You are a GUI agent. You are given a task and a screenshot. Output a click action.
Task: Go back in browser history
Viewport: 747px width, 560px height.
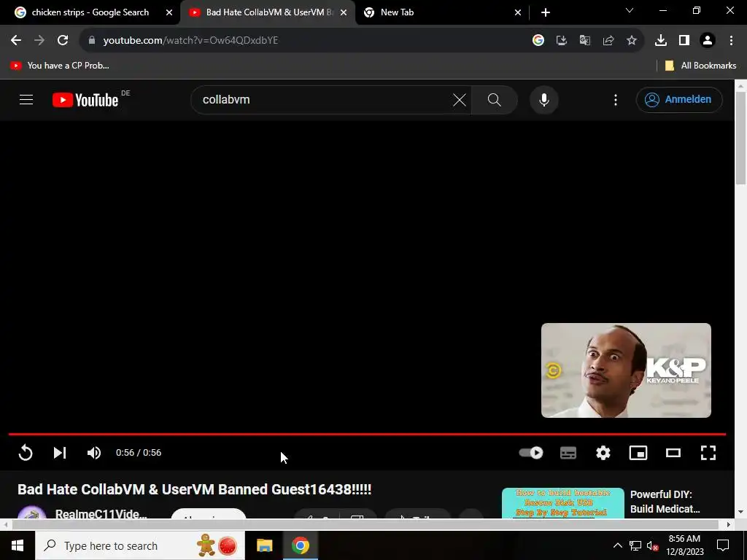[x=16, y=41]
